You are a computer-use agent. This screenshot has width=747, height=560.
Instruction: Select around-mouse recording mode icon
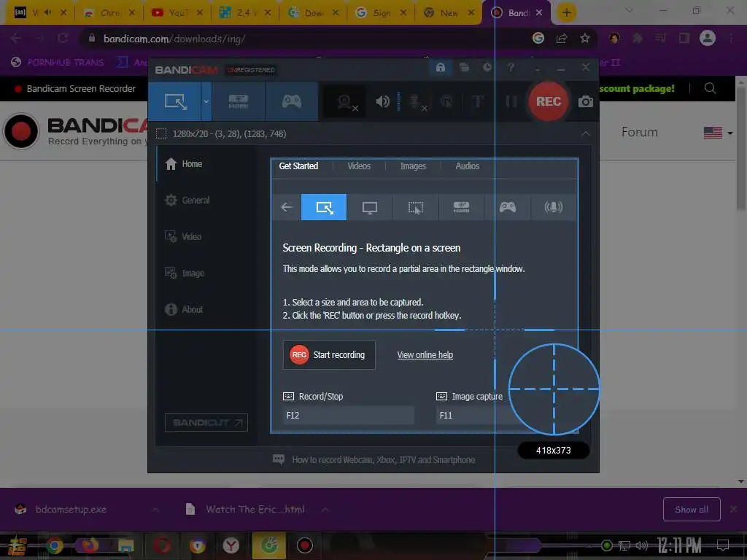(415, 207)
